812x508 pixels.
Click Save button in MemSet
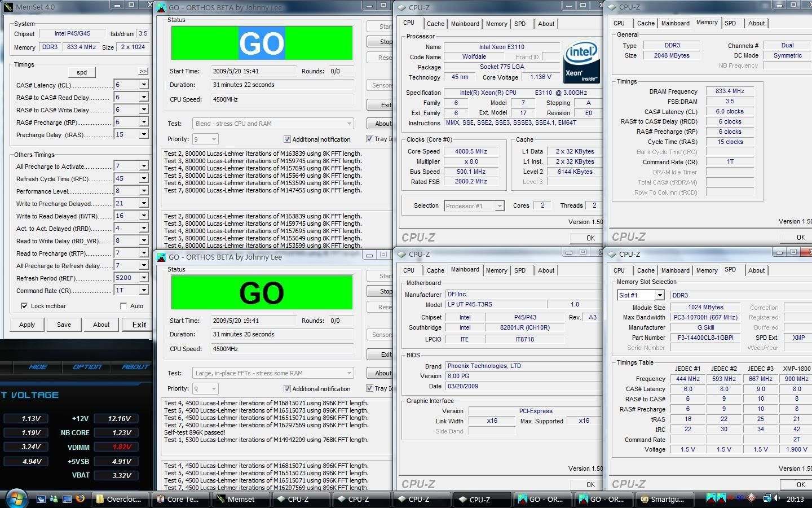tap(64, 325)
